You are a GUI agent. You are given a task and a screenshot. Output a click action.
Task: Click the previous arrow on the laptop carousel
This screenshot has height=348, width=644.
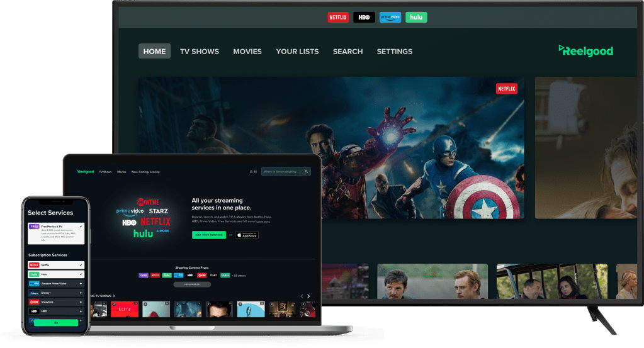click(302, 296)
